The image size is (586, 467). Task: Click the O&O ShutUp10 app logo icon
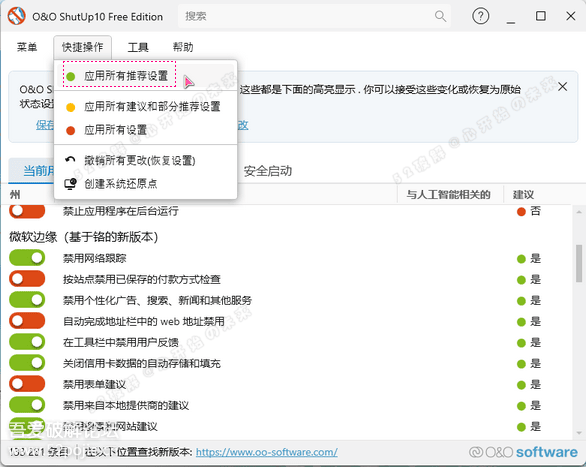pyautogui.click(x=16, y=16)
